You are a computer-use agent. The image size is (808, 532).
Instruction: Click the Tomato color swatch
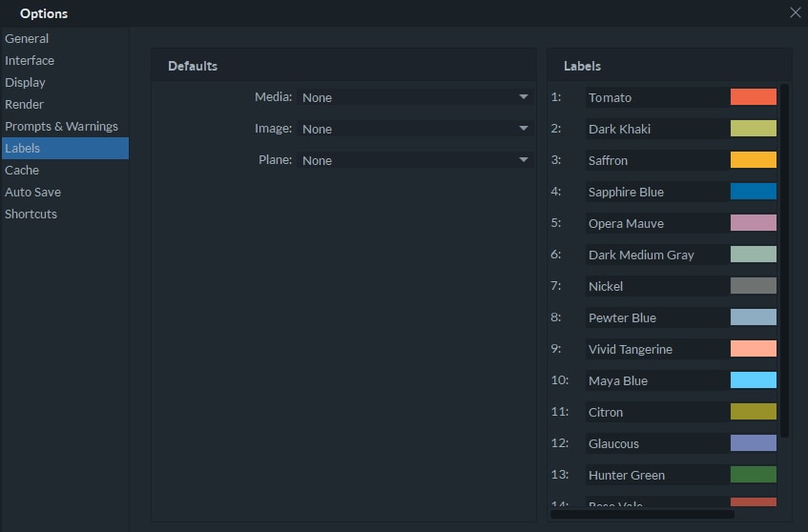point(753,97)
